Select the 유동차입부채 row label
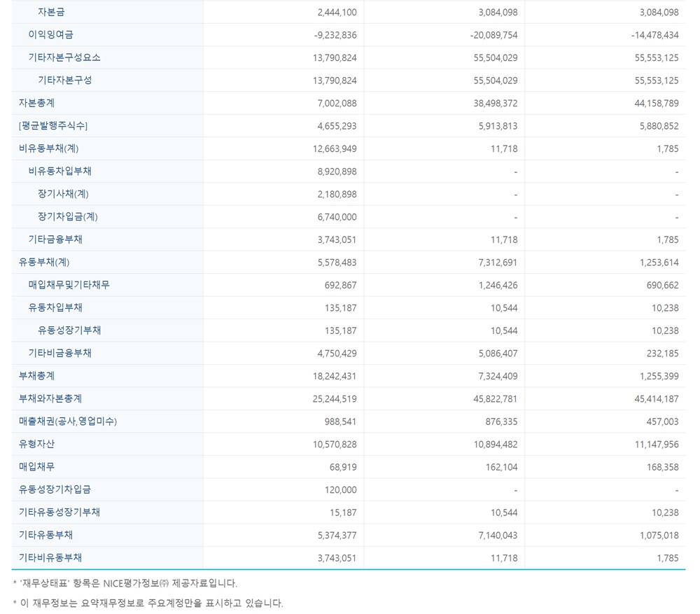Image resolution: width=700 pixels, height=614 pixels. [x=55, y=307]
